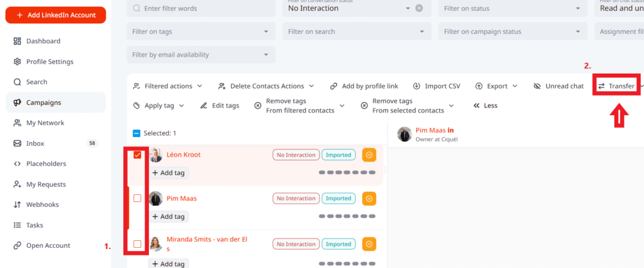Click the Unread chat eye icon
The height and width of the screenshot is (268, 644).
click(537, 86)
